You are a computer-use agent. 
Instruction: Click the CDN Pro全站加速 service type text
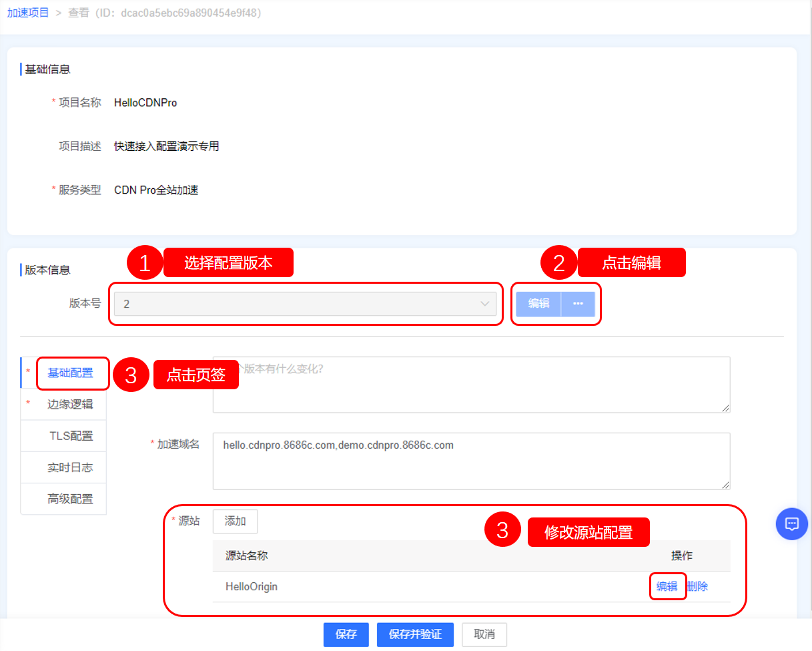pos(156,190)
